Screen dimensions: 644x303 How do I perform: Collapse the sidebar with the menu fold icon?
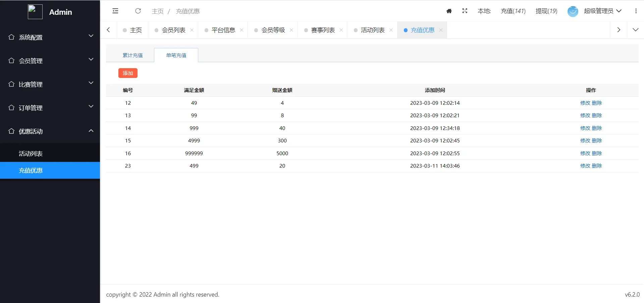tap(115, 11)
